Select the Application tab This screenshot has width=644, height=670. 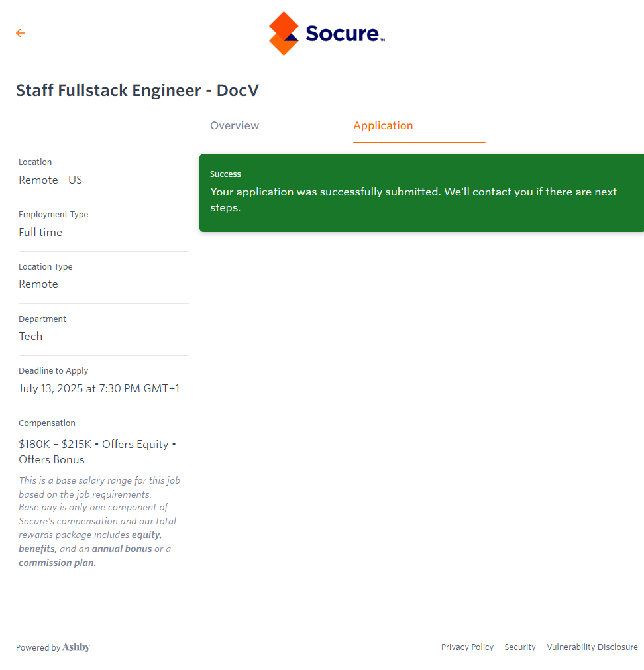coord(383,126)
